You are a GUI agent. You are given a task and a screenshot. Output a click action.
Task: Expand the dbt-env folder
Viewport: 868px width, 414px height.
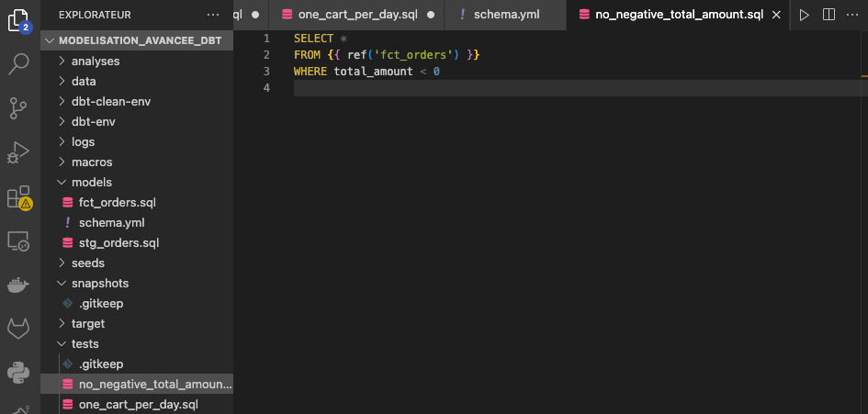[x=137, y=122]
